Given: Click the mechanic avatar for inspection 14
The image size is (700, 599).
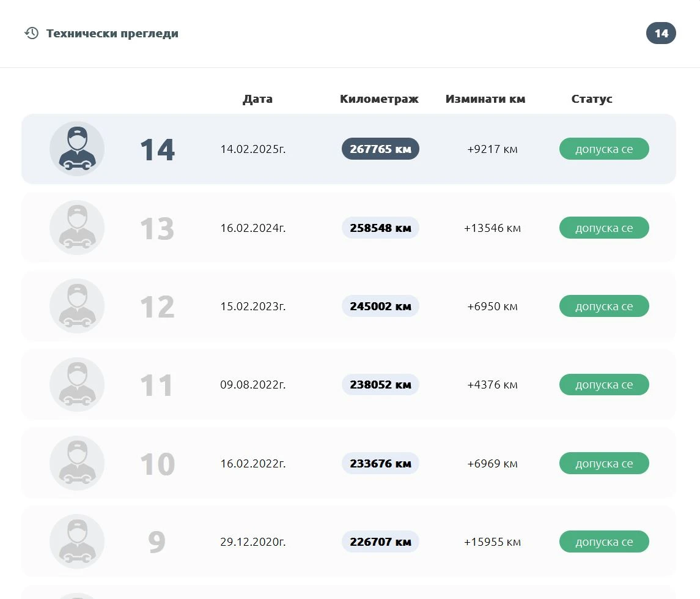Looking at the screenshot, I should tap(77, 149).
